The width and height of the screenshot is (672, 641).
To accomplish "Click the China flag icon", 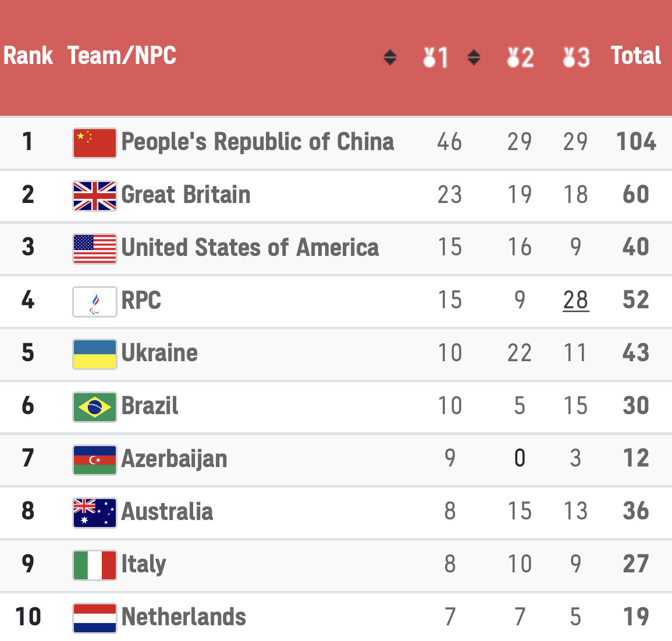I will 95,143.
